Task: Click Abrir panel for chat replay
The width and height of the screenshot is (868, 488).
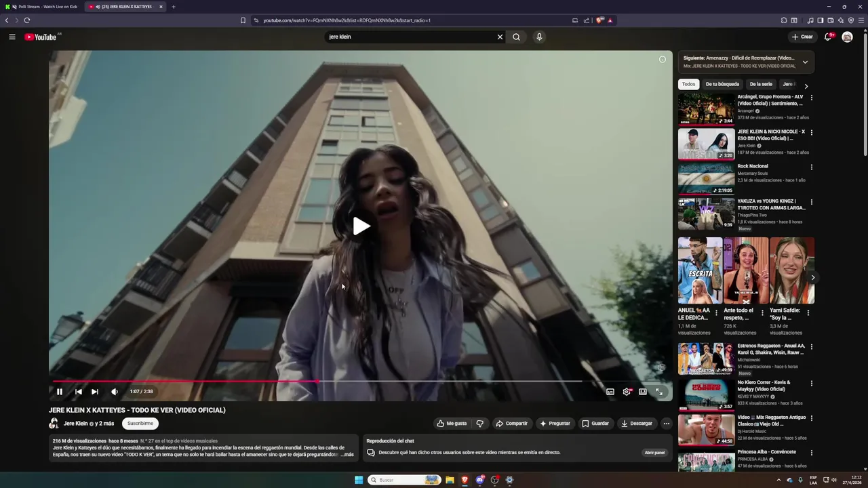Action: [654, 453]
